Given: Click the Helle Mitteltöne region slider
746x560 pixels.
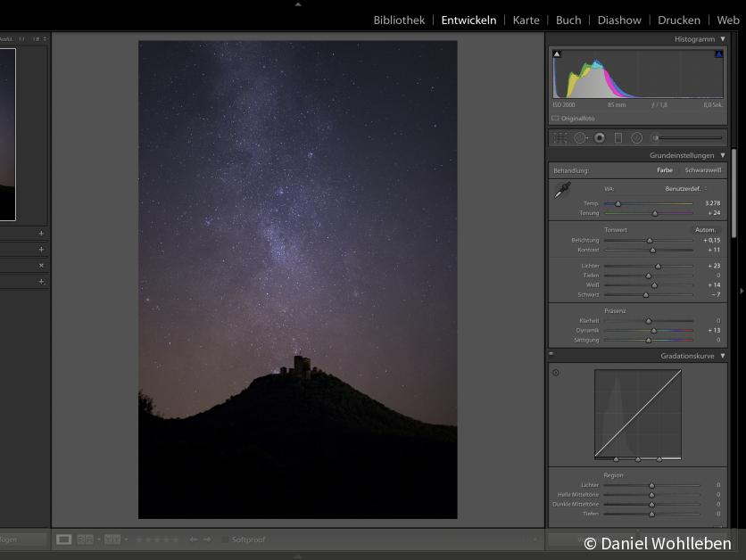Looking at the screenshot, I should [651, 495].
